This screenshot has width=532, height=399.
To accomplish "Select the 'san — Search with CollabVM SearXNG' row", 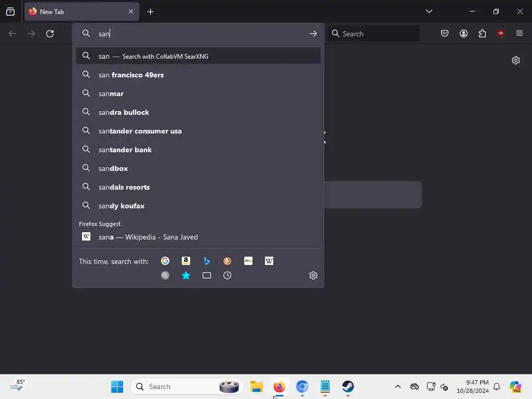I will tap(198, 56).
